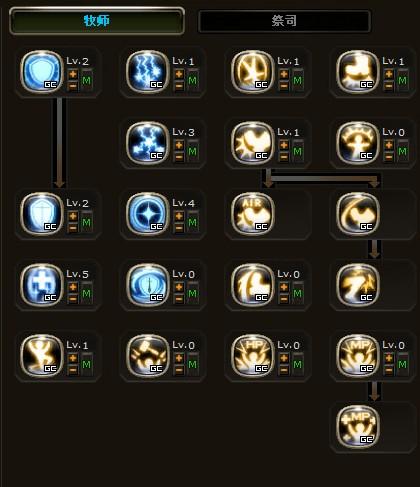Select the AIR kick skill icon
Image resolution: width=420 pixels, height=487 pixels.
tap(252, 214)
